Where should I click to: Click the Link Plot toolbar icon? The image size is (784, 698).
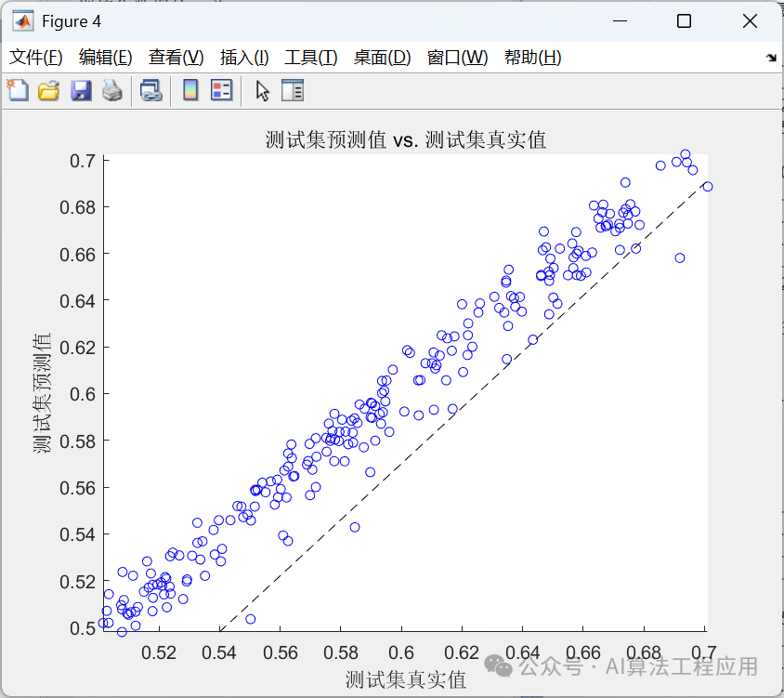(151, 90)
